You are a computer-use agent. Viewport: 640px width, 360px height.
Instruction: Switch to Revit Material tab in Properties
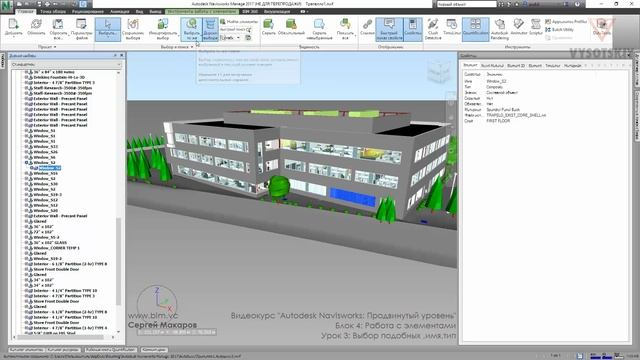(492, 65)
